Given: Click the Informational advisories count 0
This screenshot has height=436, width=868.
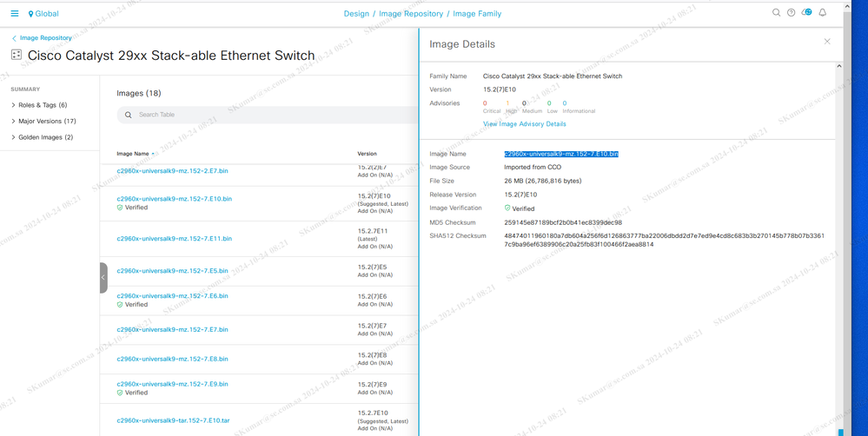Looking at the screenshot, I should point(565,103).
